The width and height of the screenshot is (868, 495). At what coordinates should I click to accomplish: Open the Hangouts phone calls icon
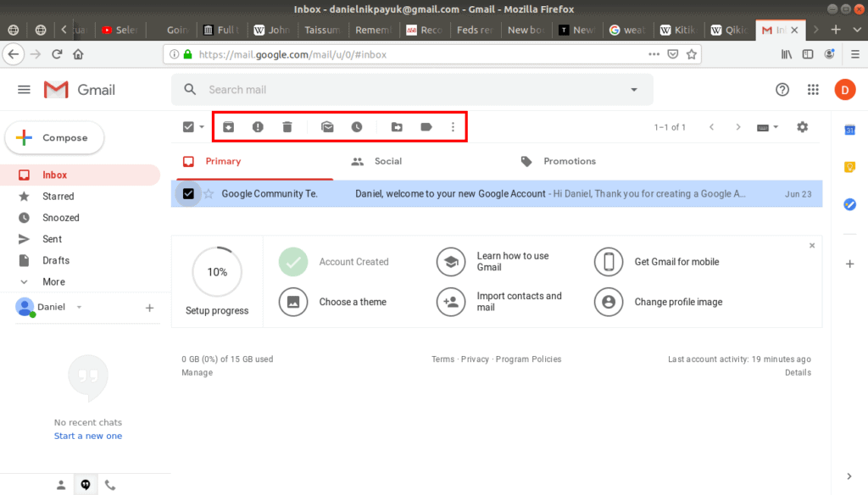[110, 485]
